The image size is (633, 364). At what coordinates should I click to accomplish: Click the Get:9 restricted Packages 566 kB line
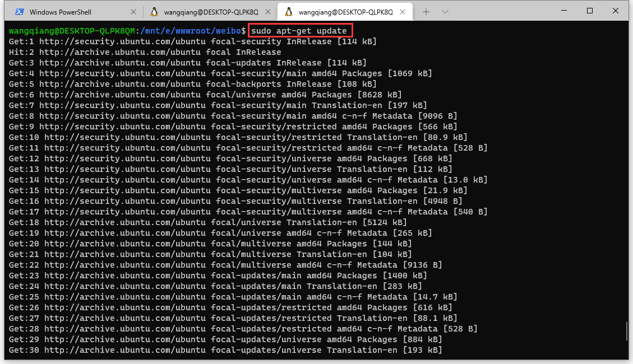pos(233,127)
